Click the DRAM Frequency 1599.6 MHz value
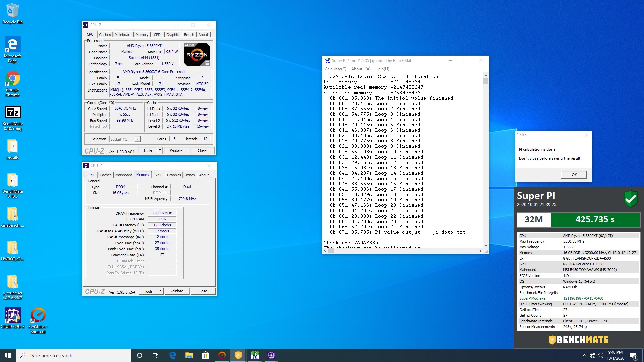The image size is (644, 362). click(x=162, y=213)
